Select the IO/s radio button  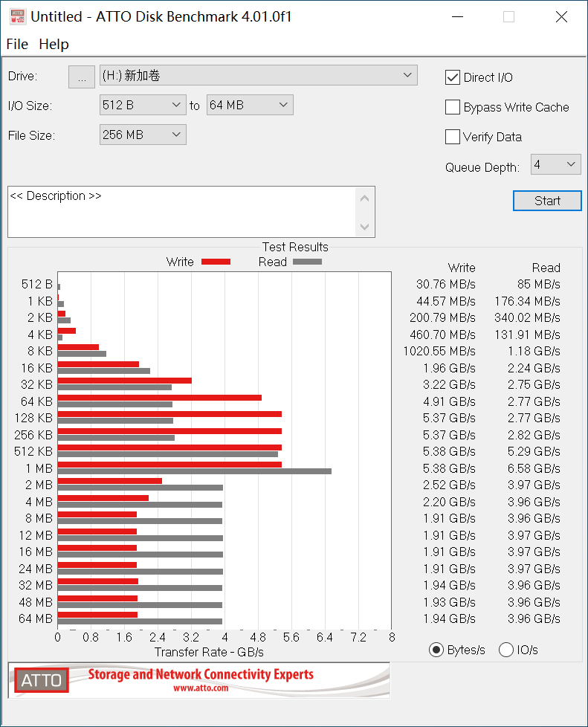point(506,650)
